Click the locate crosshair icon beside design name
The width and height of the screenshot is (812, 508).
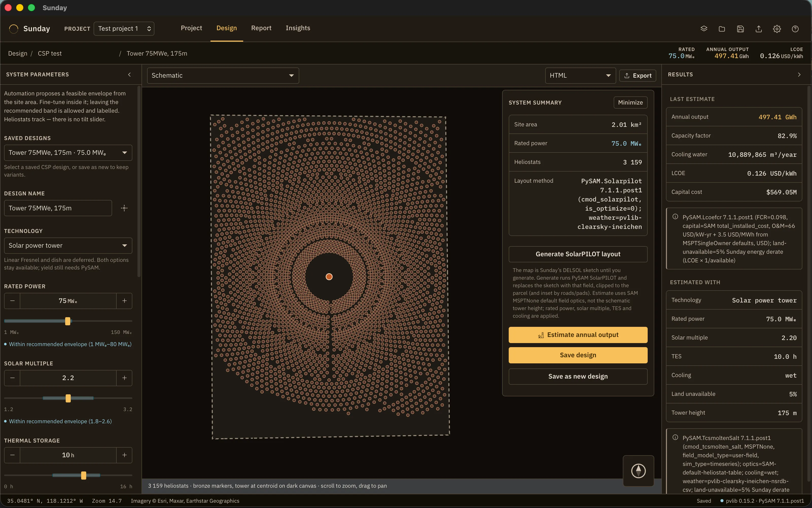click(x=124, y=208)
